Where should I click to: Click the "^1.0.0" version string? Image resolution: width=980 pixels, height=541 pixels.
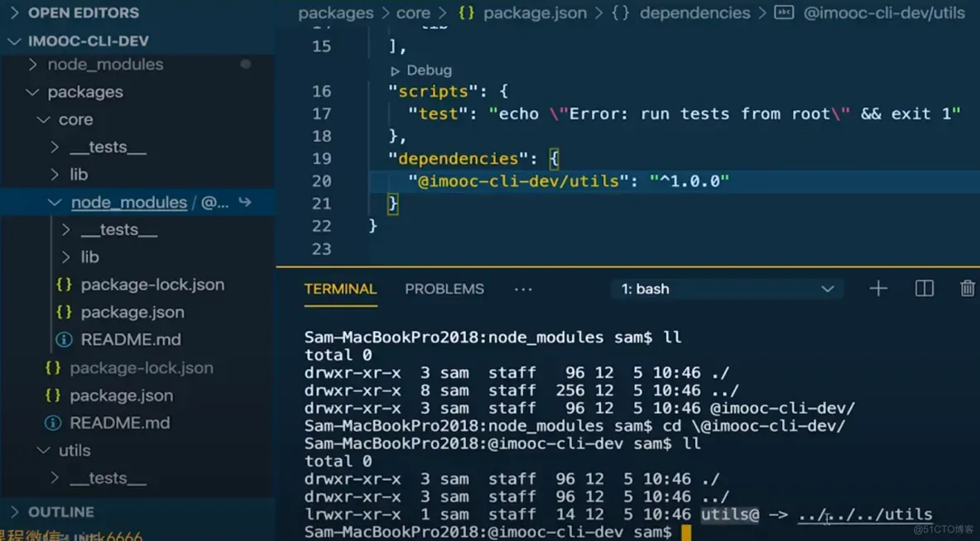(689, 181)
